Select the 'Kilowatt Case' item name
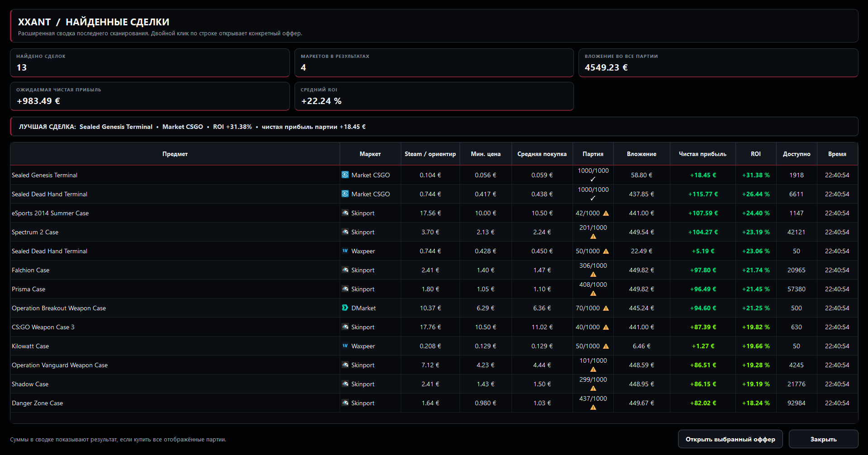 30,346
